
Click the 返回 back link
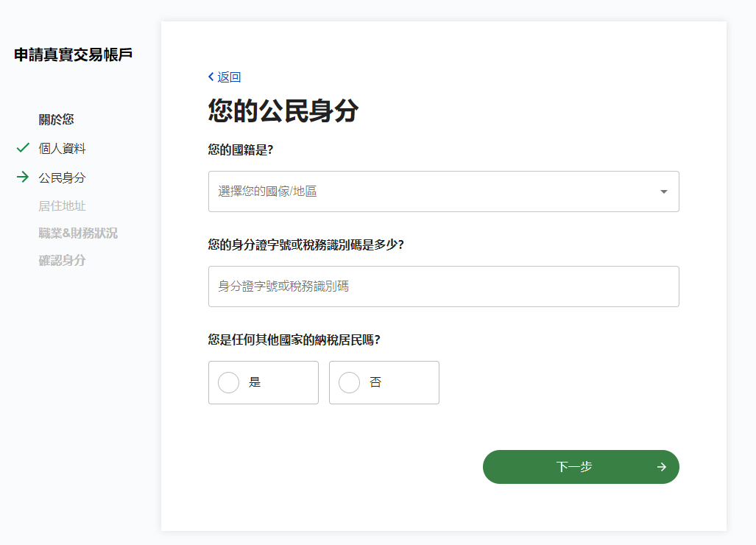[225, 77]
